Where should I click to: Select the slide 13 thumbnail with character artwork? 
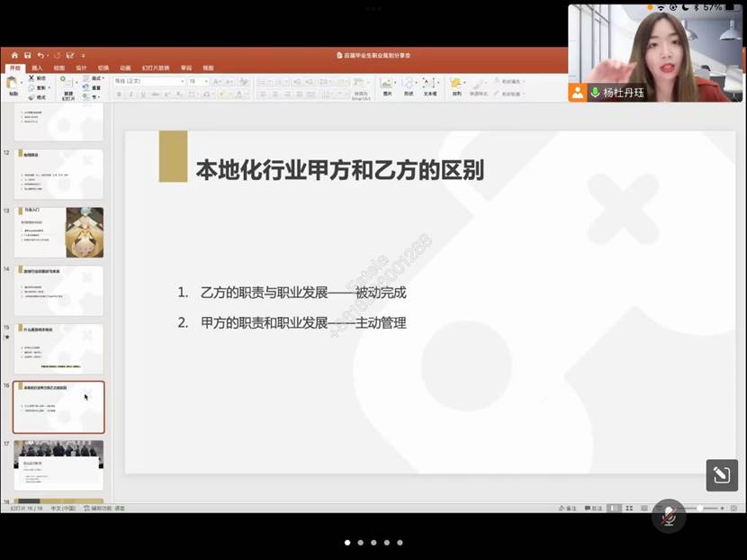[58, 231]
